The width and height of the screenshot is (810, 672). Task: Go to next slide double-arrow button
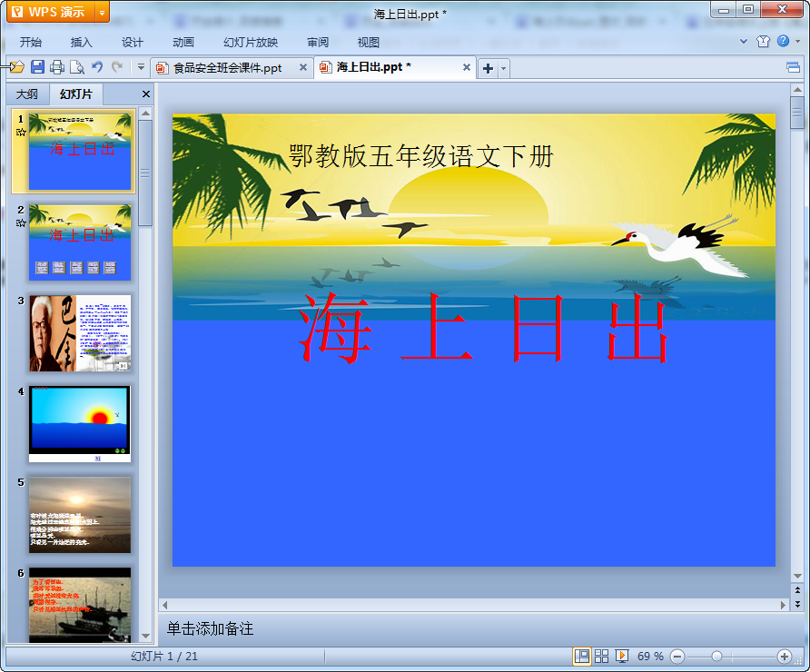tap(797, 603)
